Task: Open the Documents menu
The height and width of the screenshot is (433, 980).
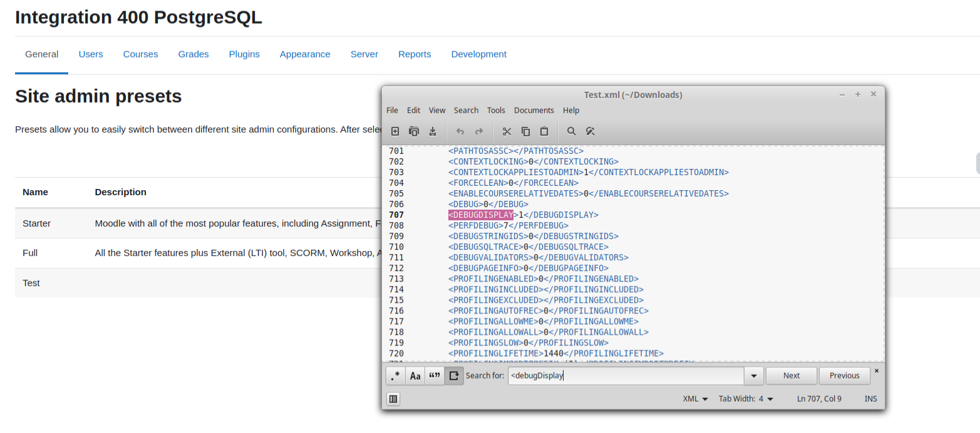Action: click(x=534, y=110)
